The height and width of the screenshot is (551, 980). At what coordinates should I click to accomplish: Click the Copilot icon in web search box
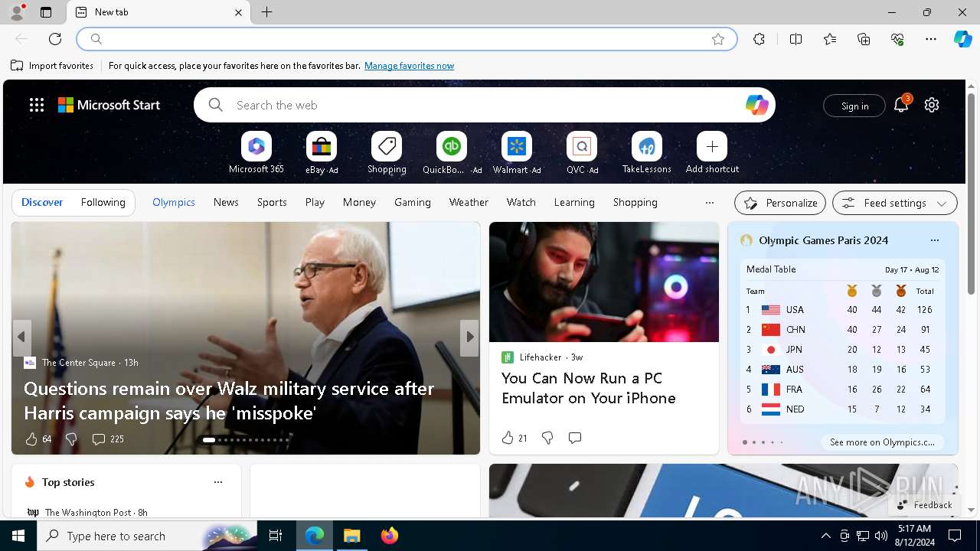pos(756,105)
